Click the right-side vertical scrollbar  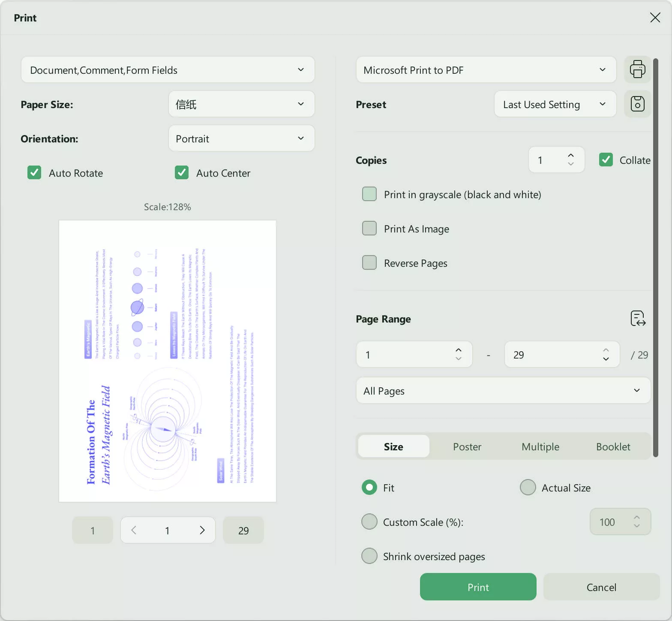click(655, 257)
